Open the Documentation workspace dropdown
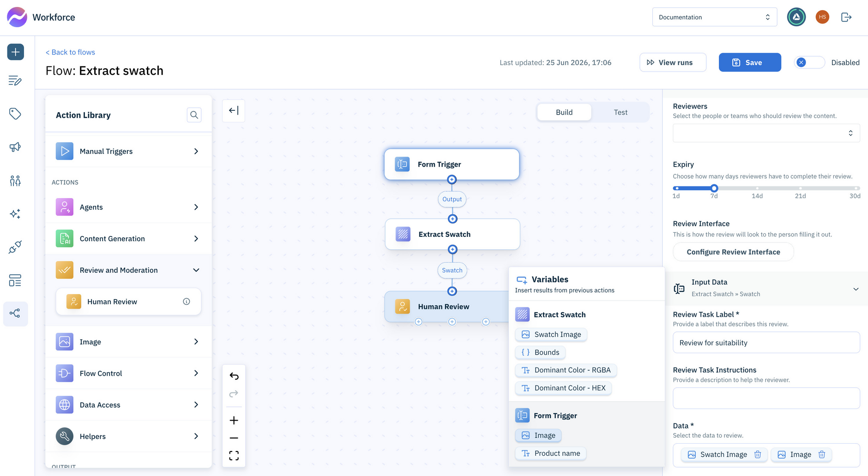The image size is (868, 476). click(x=714, y=17)
